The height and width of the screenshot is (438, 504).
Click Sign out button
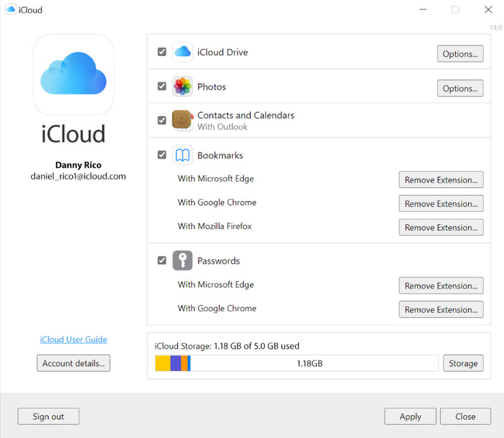[x=49, y=416]
